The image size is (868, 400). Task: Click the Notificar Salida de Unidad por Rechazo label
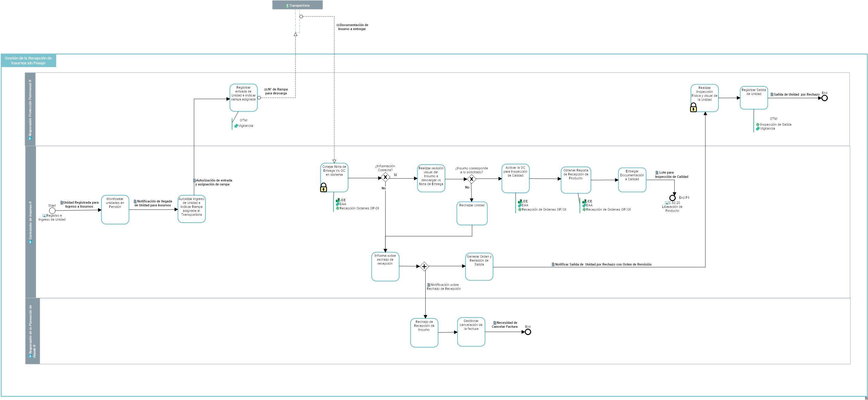[x=601, y=265]
